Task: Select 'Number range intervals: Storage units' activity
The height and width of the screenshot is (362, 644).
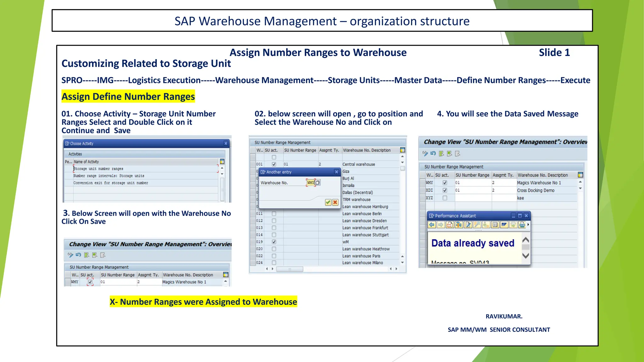Action: coord(145,176)
